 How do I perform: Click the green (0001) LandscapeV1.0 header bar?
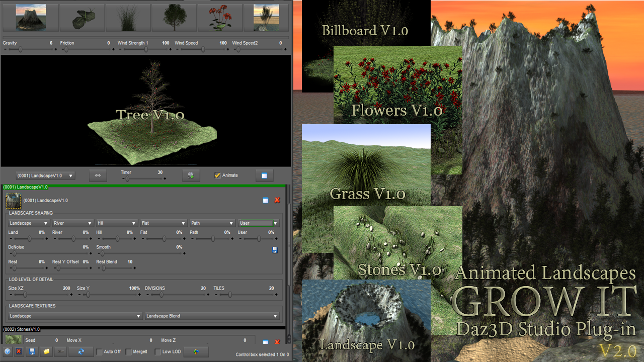[143, 187]
